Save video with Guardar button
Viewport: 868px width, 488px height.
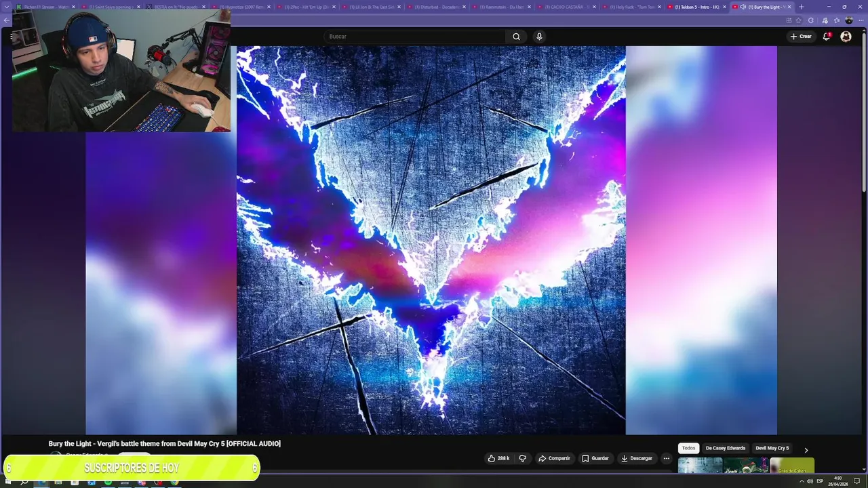click(595, 458)
